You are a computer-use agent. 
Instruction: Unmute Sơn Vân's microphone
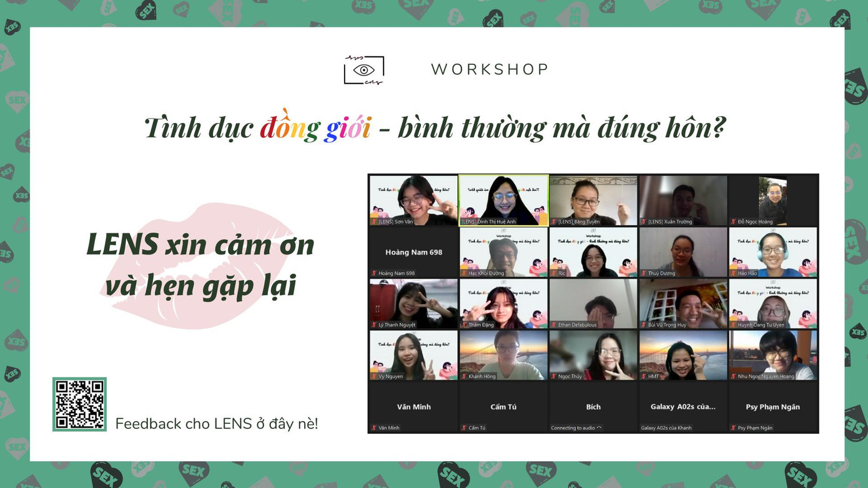(373, 220)
